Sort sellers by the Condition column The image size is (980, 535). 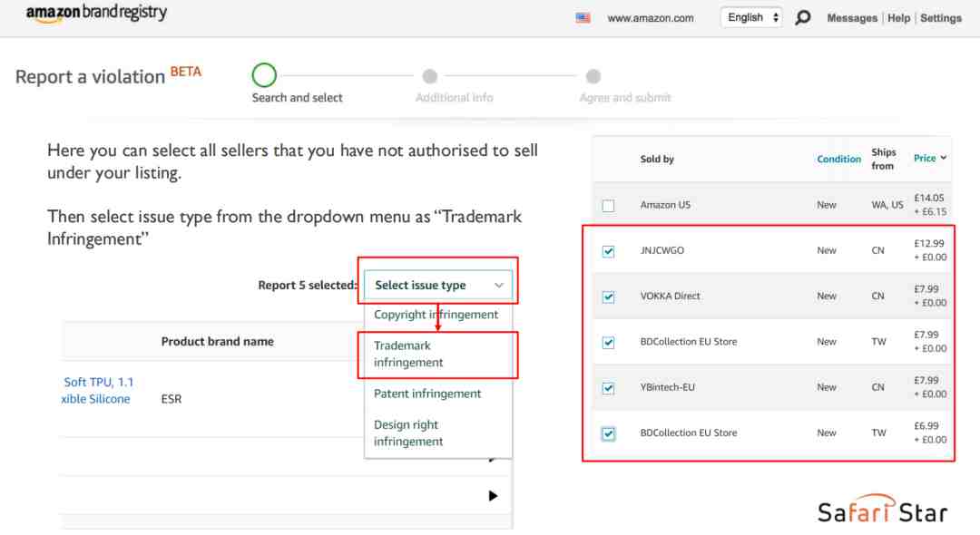pos(838,160)
